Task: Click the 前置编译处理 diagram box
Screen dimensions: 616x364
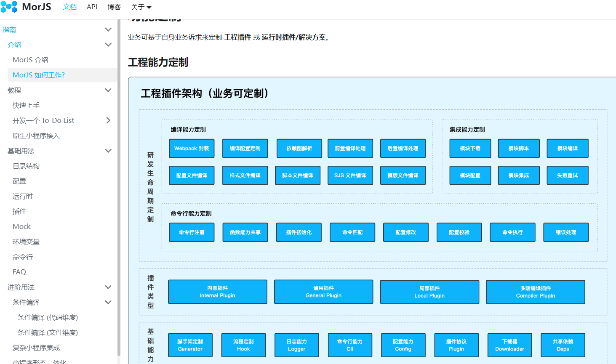Action: point(350,149)
